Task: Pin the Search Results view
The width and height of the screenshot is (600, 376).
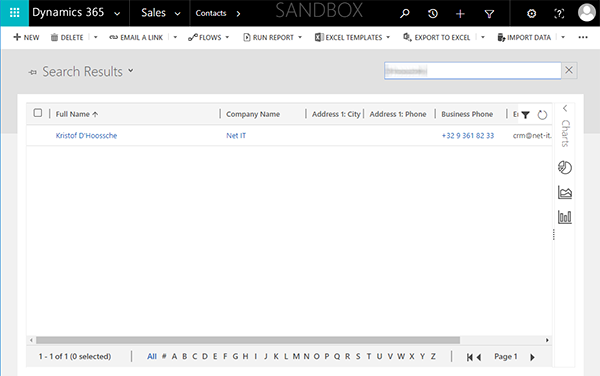Action: click(x=33, y=72)
